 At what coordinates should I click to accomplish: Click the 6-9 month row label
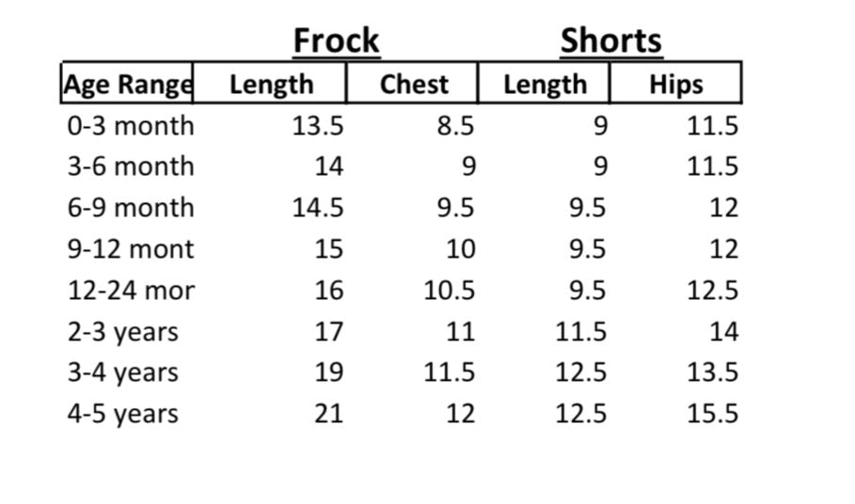(x=131, y=208)
